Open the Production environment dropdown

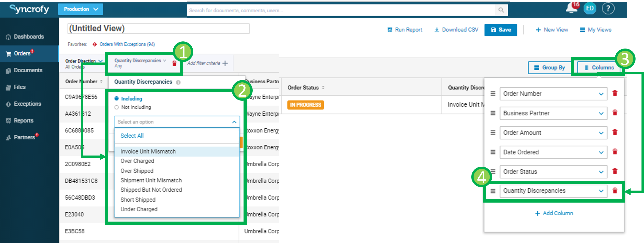[x=80, y=9]
